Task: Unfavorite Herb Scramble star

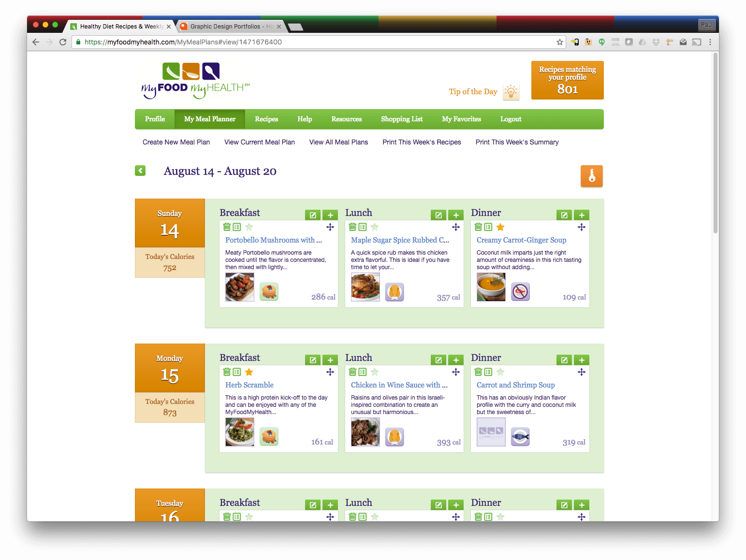Action: pos(249,372)
